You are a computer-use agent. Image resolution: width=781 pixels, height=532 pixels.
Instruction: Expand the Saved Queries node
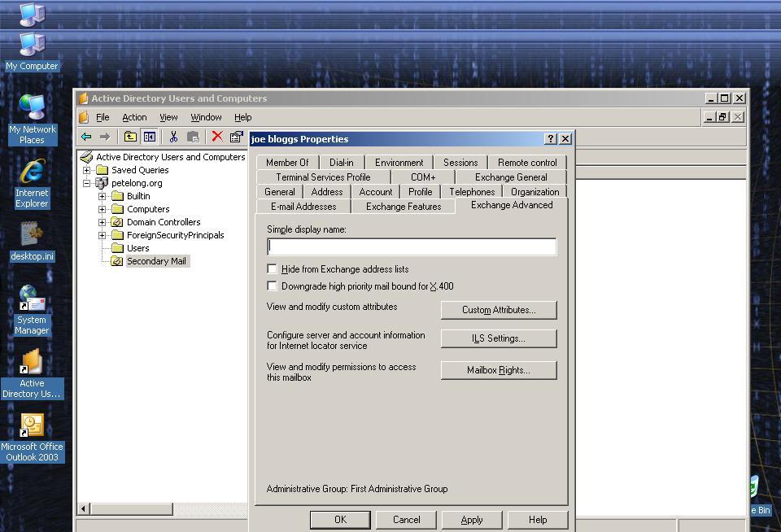87,170
